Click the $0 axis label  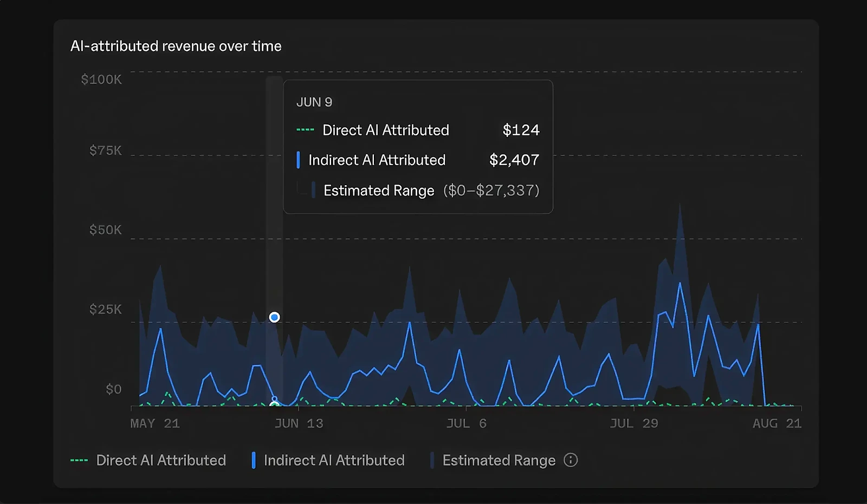114,389
